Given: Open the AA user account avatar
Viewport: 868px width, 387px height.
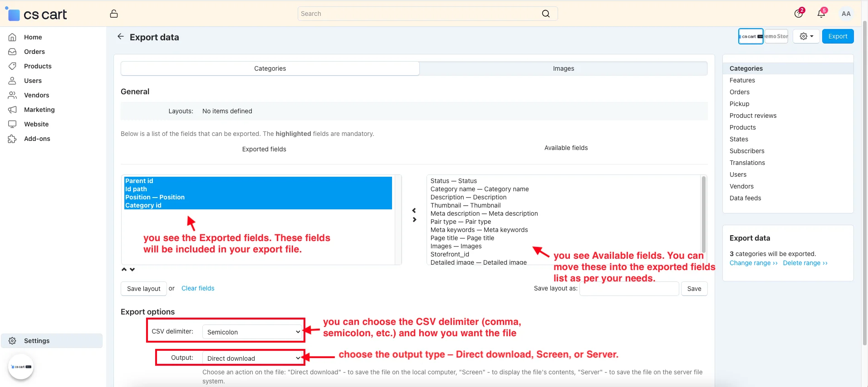Looking at the screenshot, I should 846,14.
